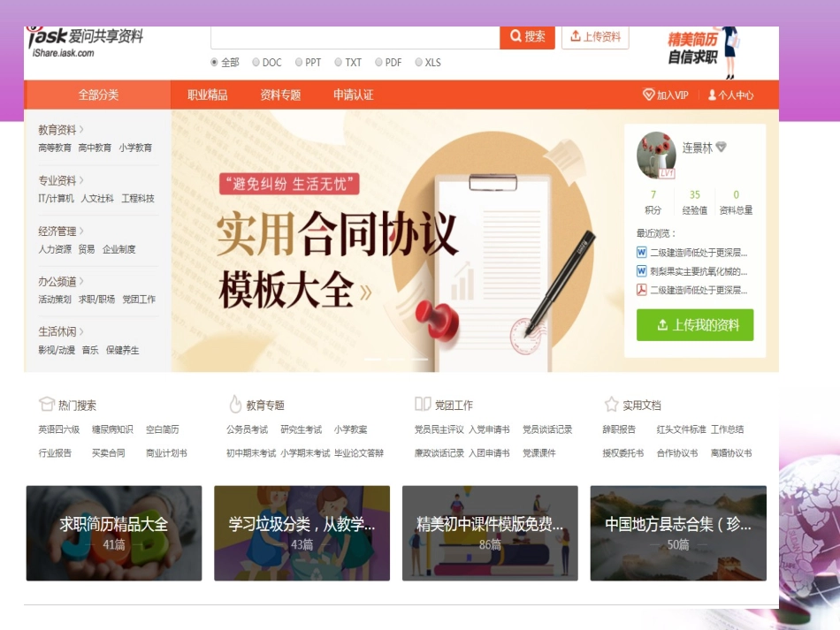Click the 公务员考试 link

[x=247, y=429]
